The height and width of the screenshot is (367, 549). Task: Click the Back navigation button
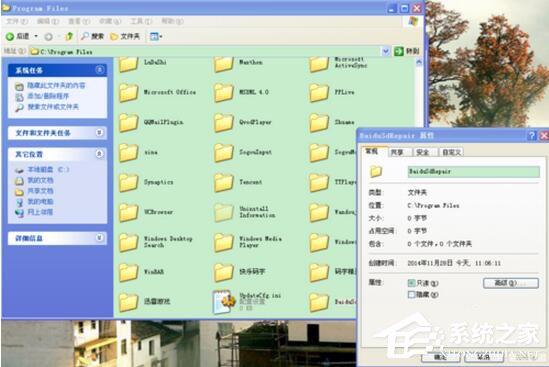point(18,36)
